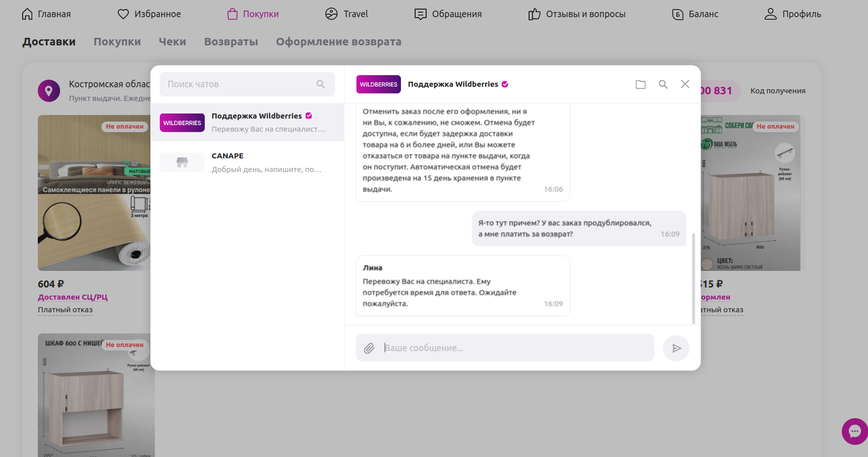Click the magnifier in chat search field
The image size is (868, 457).
click(x=321, y=84)
